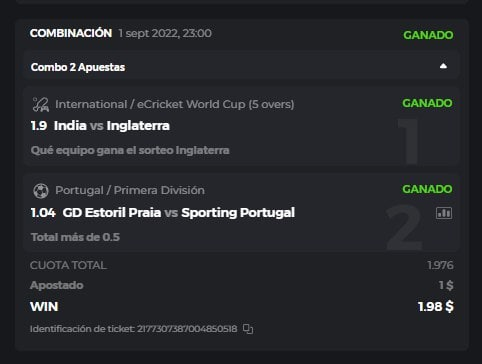The height and width of the screenshot is (364, 482).
Task: Click GANADO status of cricket bet
Action: 427,103
